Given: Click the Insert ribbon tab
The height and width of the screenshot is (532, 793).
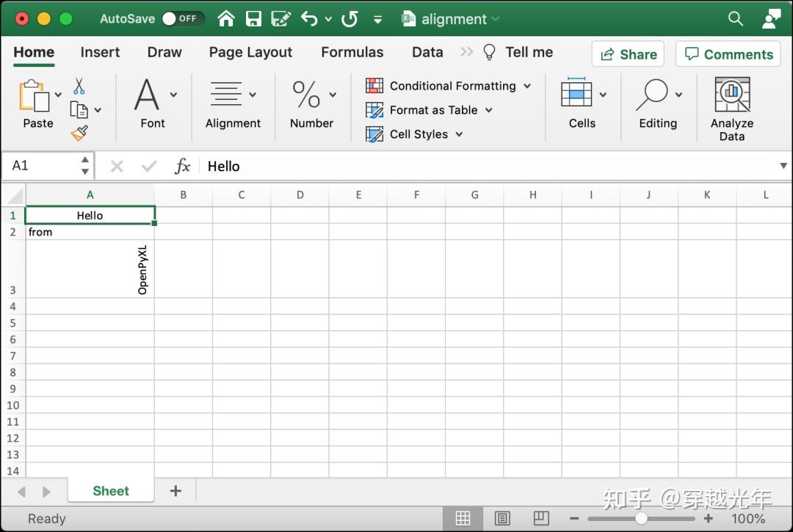Looking at the screenshot, I should (x=100, y=52).
